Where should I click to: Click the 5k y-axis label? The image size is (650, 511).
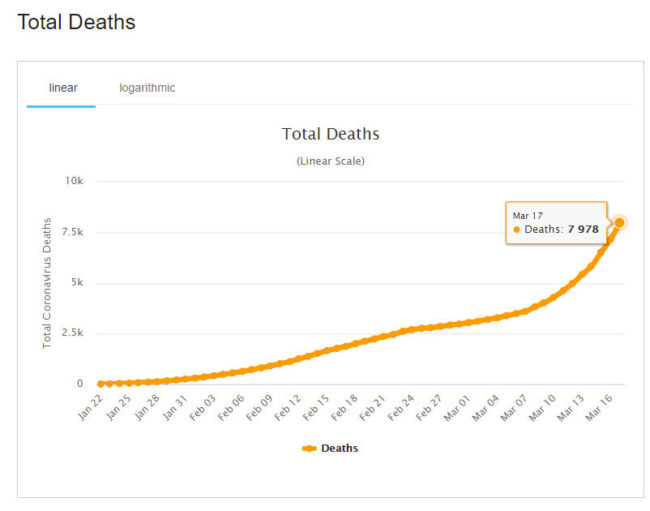coord(76,282)
